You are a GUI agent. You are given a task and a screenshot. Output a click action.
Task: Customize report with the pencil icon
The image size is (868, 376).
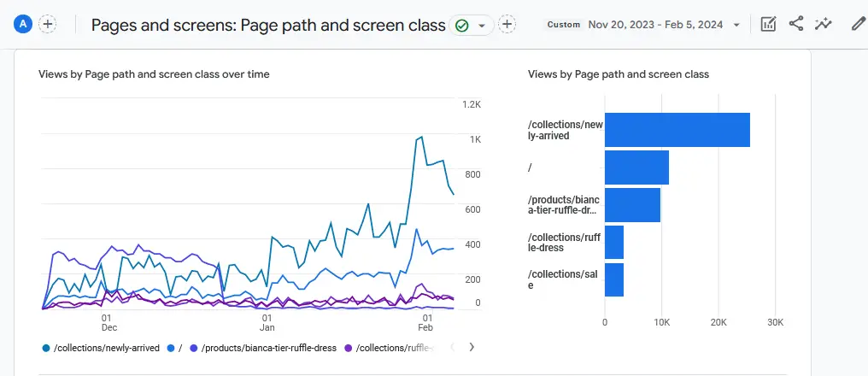click(858, 24)
